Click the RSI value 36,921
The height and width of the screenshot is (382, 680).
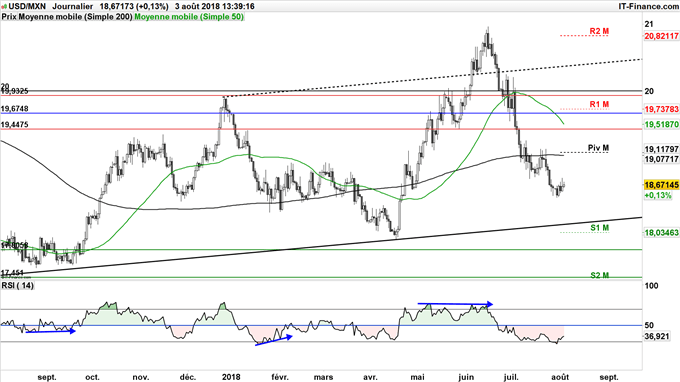click(657, 336)
